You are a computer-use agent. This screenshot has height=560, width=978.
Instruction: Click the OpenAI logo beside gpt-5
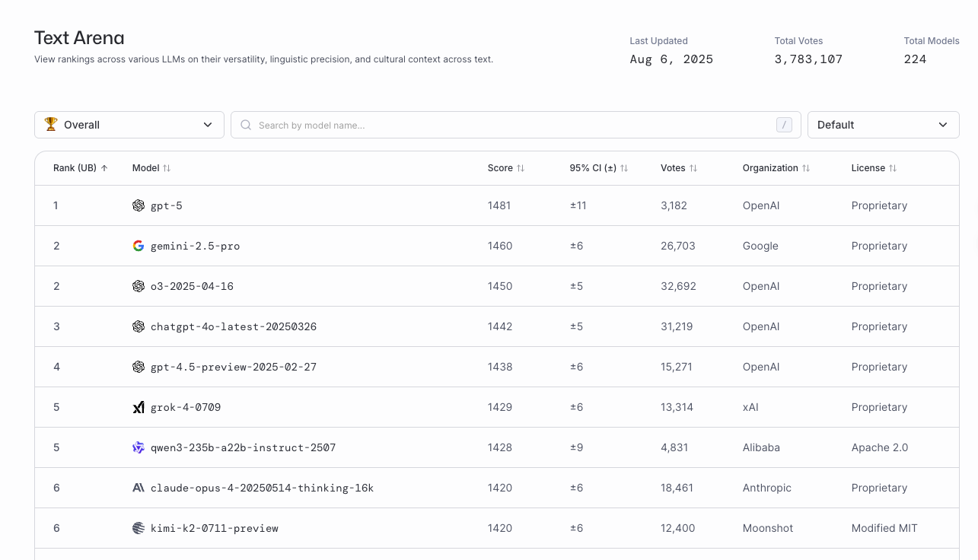point(139,205)
